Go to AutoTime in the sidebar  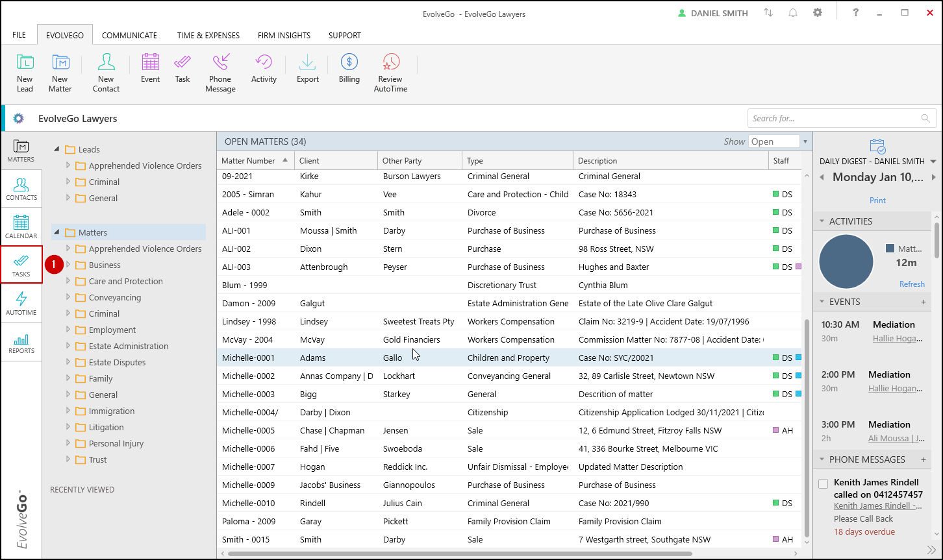click(x=21, y=304)
